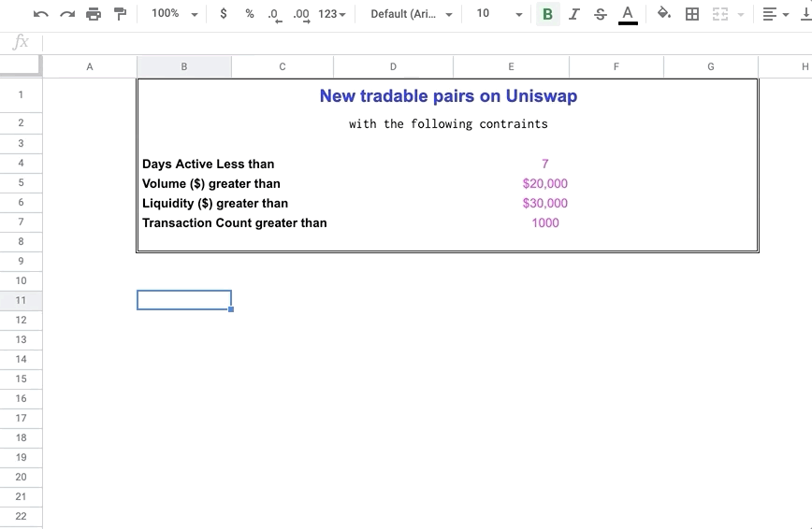This screenshot has width=812, height=529.
Task: Increase decimal places button
Action: coord(300,14)
